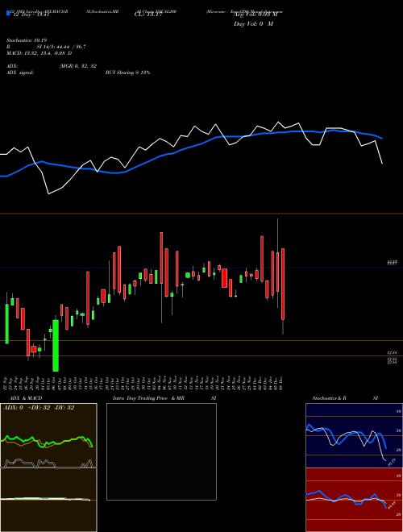
Task: Open the blue-background Stochastics chart panel
Action: click(354, 435)
